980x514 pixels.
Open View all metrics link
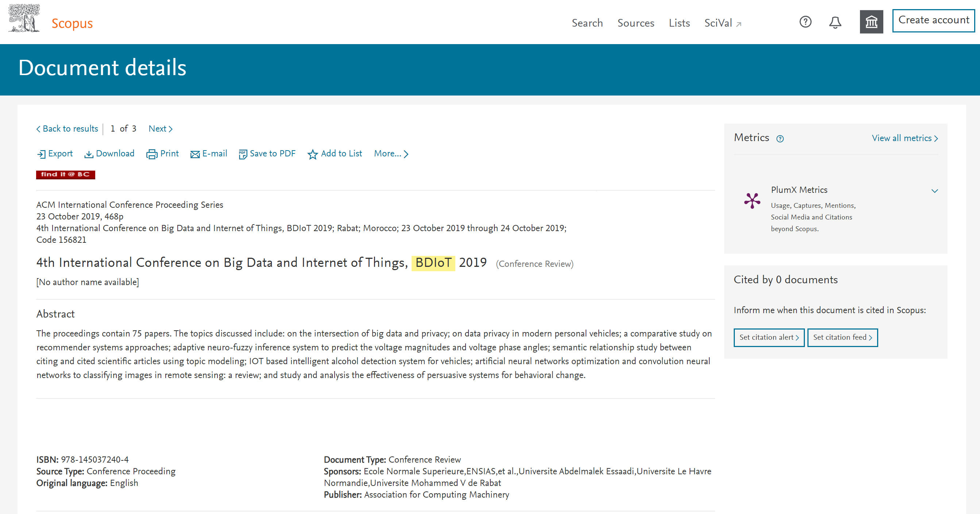[x=905, y=138]
